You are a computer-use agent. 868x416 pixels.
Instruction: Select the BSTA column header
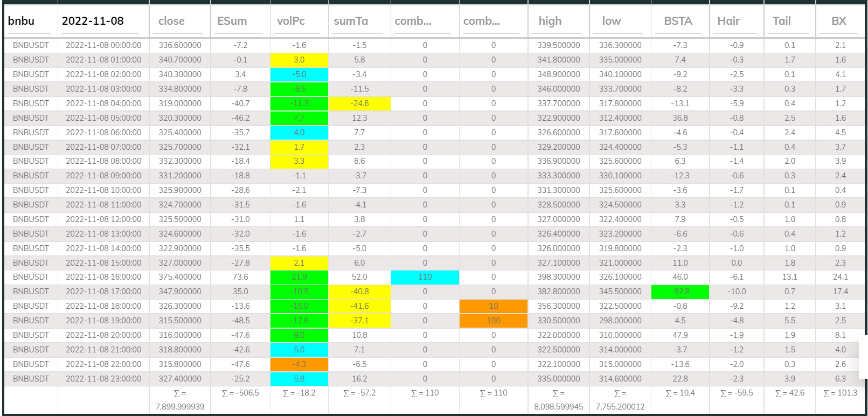point(678,21)
